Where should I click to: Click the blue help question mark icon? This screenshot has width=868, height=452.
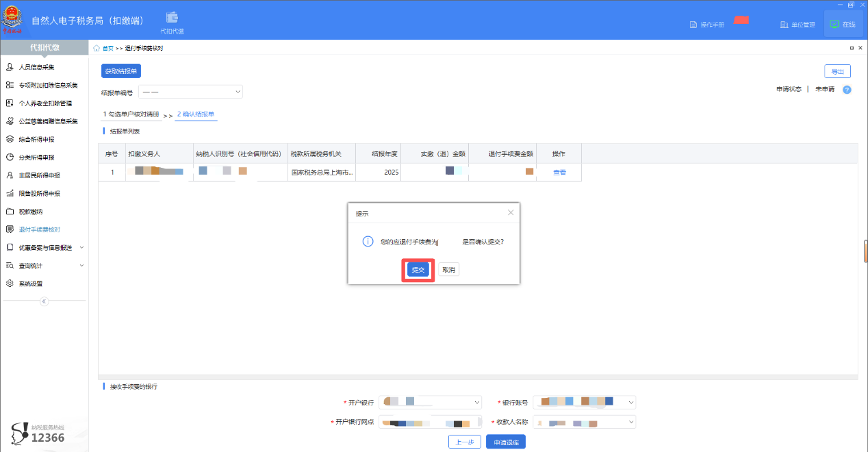tap(847, 90)
